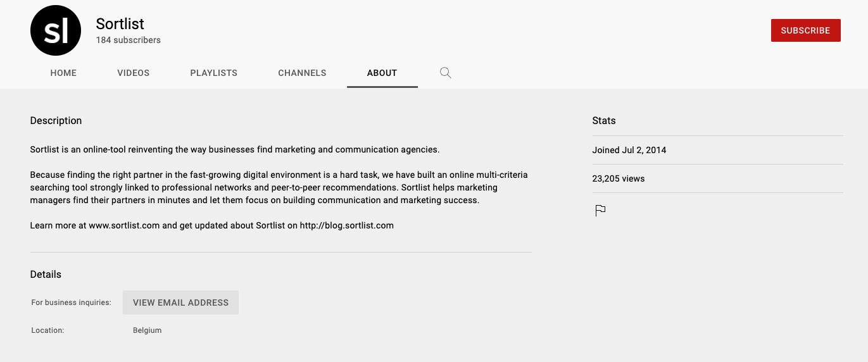Screen dimensions: 868x362
Task: Switch to the PLAYLISTS tab
Action: click(x=214, y=73)
